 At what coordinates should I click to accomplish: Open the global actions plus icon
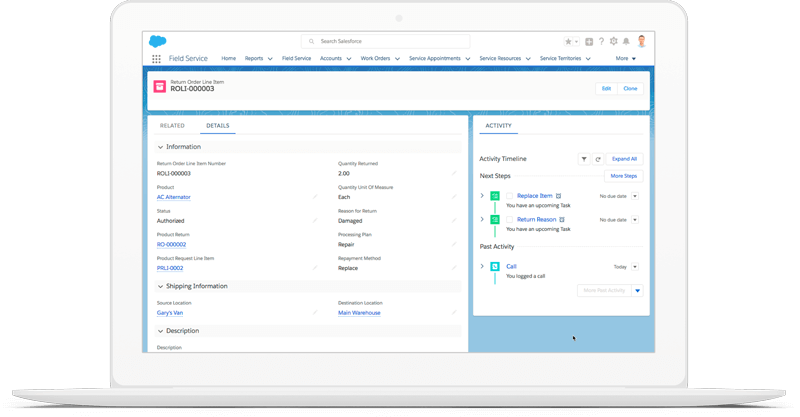(x=589, y=42)
